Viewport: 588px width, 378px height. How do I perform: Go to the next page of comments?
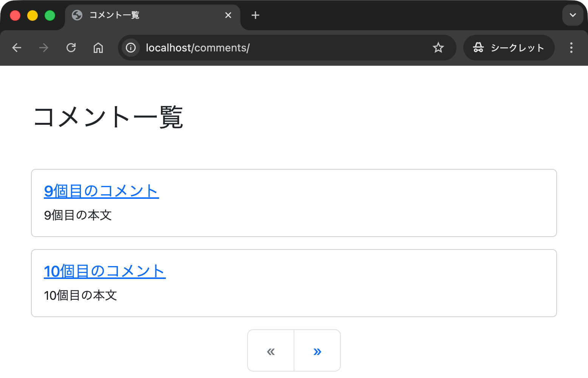(x=317, y=351)
